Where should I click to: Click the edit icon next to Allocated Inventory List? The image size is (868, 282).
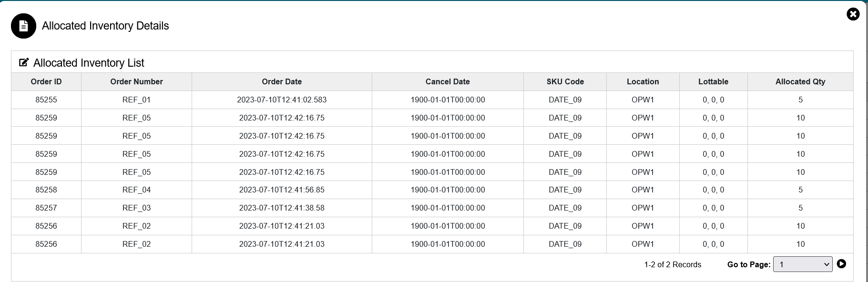click(x=24, y=62)
